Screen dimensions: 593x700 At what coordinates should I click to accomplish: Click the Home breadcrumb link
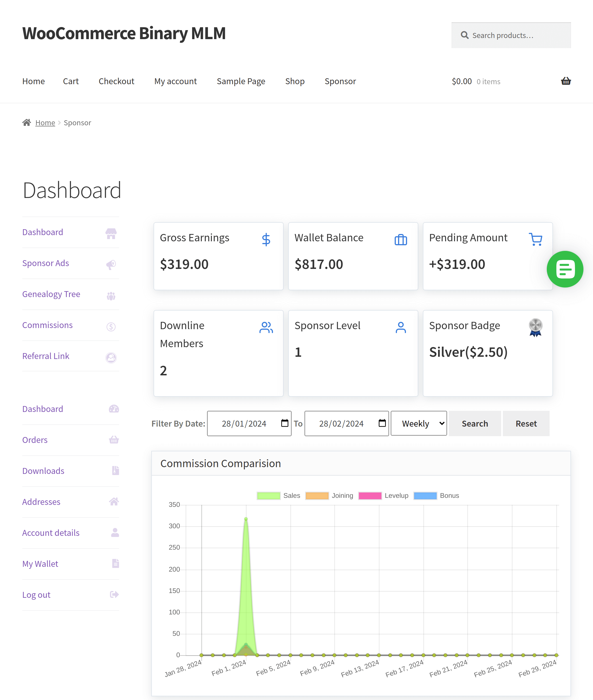tap(45, 123)
